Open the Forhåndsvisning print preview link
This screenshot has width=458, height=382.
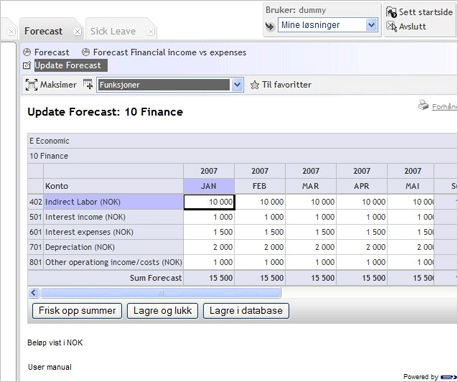pos(445,107)
